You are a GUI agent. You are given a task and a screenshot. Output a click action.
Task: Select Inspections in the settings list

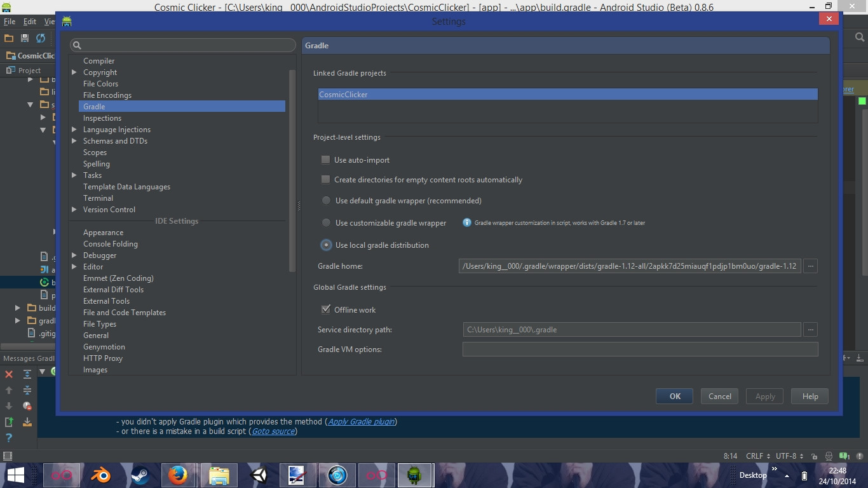102,118
